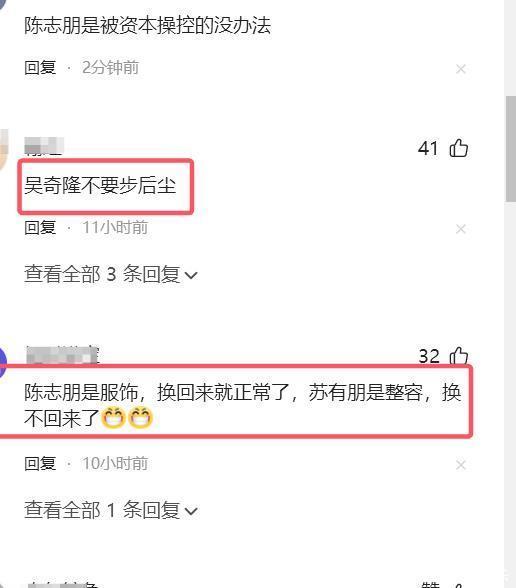Open blurred username above 吴奇隆 comment
The width and height of the screenshot is (516, 588).
pos(44,146)
